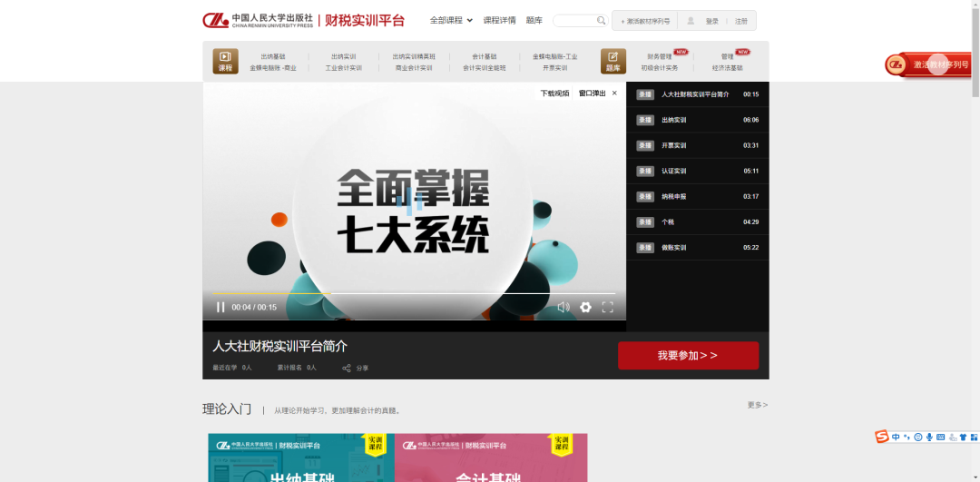The width and height of the screenshot is (980, 482).
Task: Click 分享 text under the video title
Action: tap(362, 369)
